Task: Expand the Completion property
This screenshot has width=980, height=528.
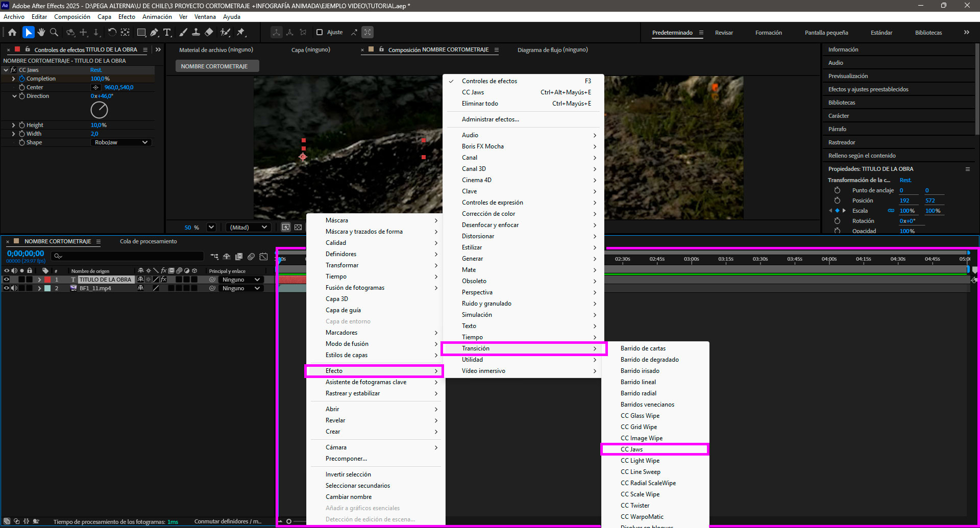Action: click(x=13, y=79)
